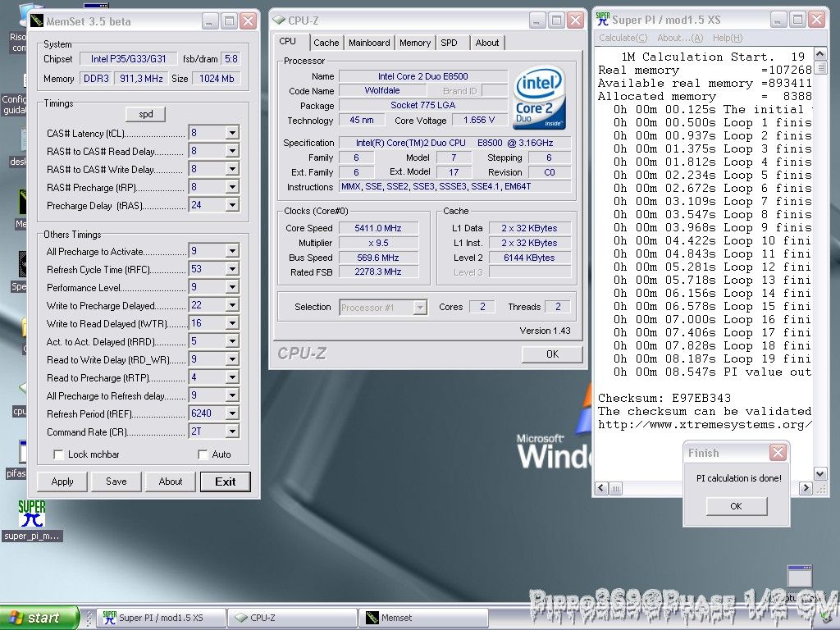This screenshot has width=840, height=630.
Task: Open Write to Precharge Delayed dropdown
Action: (232, 305)
